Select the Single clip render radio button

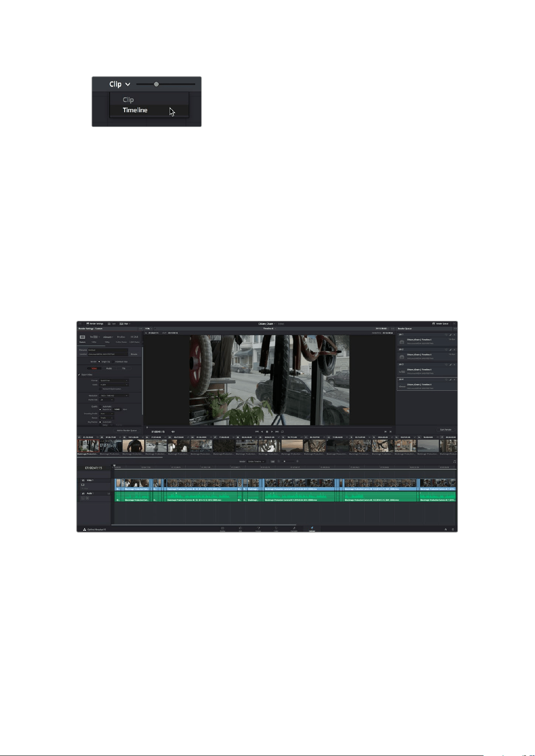point(99,362)
